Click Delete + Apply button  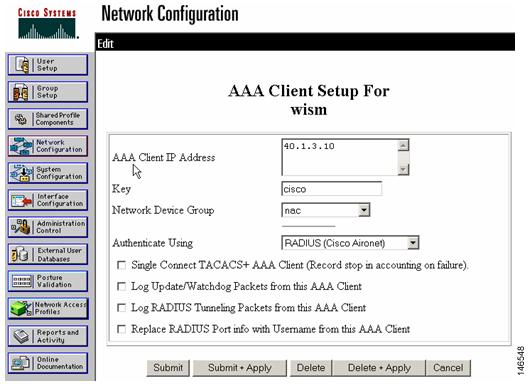(x=379, y=368)
